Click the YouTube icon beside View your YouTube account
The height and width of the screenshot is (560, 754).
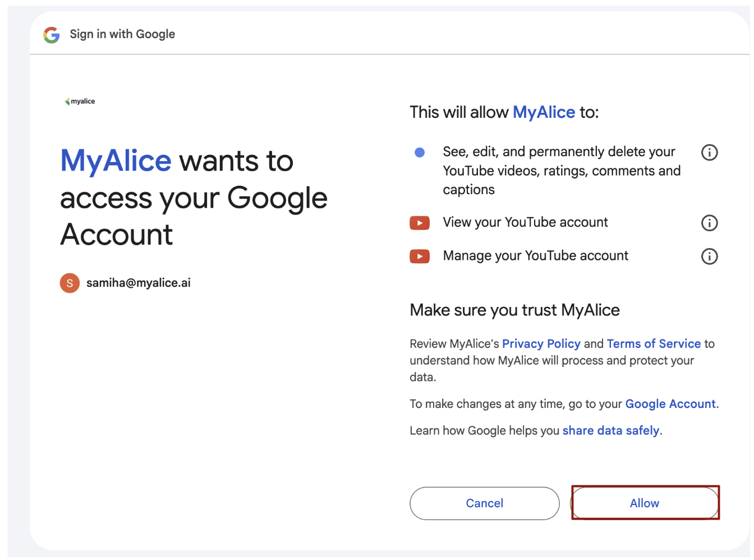coord(420,223)
